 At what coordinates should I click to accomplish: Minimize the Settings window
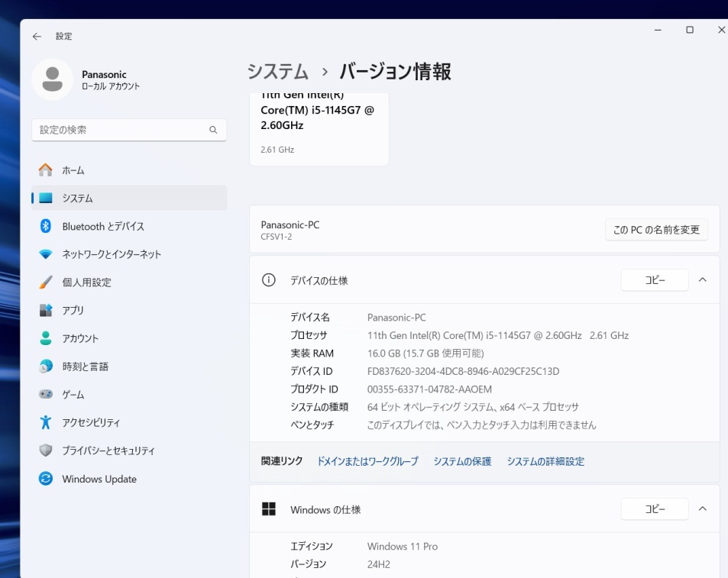(658, 30)
